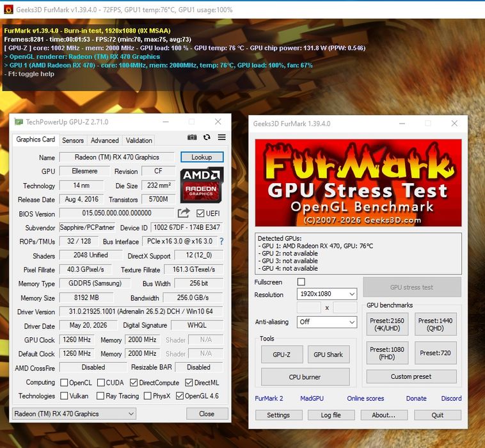Click the GPU-Z refresh icon
Screen dimensions: 485x448
pos(207,137)
